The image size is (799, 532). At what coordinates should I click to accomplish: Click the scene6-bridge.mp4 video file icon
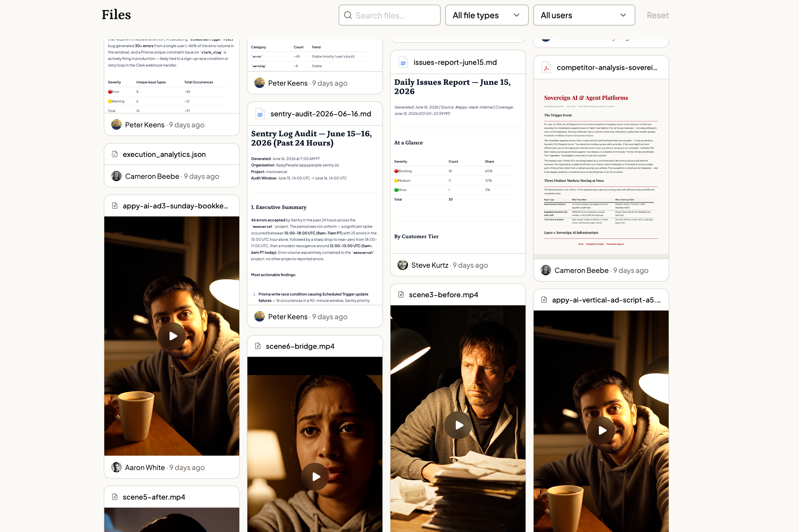point(258,346)
